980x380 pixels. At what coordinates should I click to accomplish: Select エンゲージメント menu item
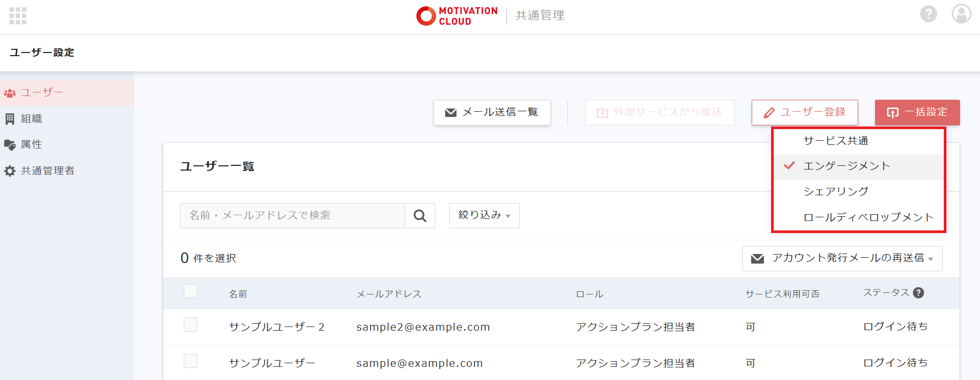pyautogui.click(x=859, y=166)
